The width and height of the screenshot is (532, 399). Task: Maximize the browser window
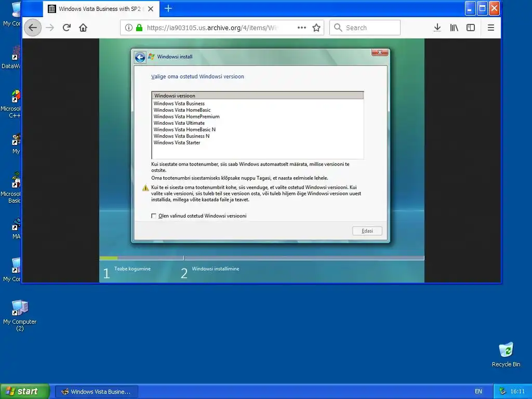point(482,8)
